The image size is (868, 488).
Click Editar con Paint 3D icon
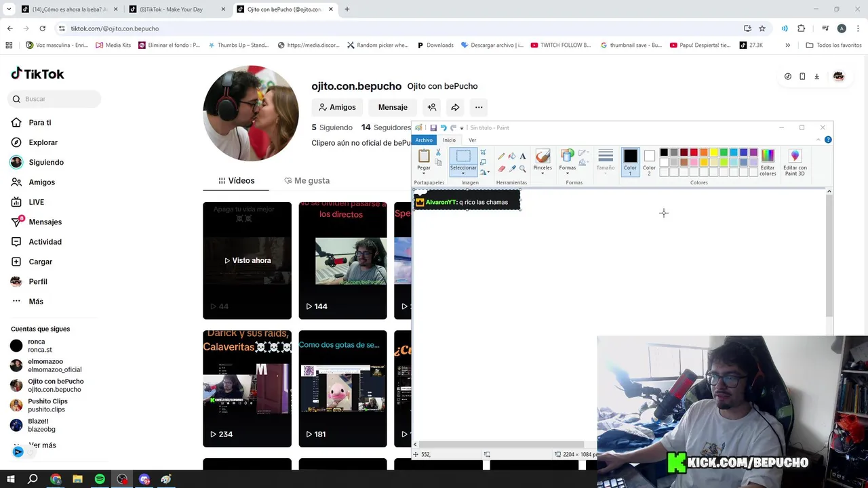795,156
